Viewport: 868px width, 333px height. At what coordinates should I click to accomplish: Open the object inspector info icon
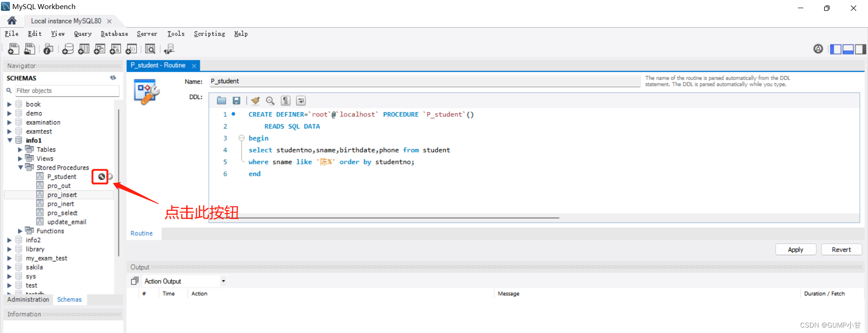48,49
